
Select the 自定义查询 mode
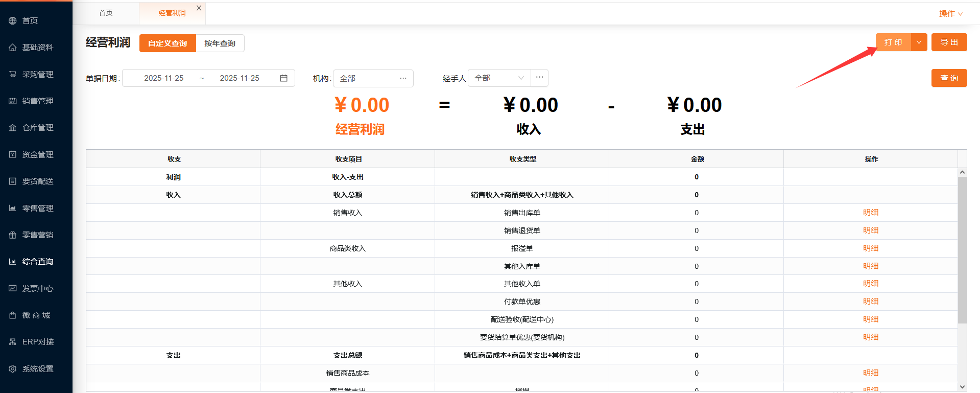click(168, 43)
